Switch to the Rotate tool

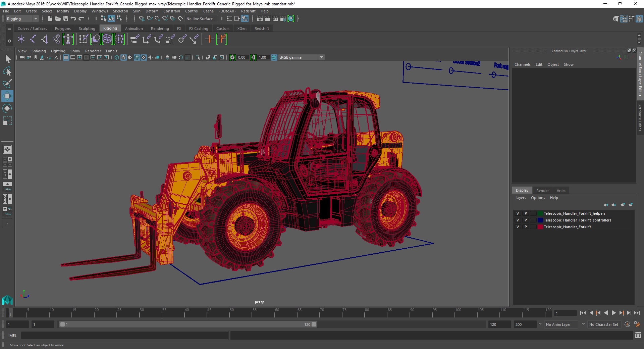(x=7, y=108)
